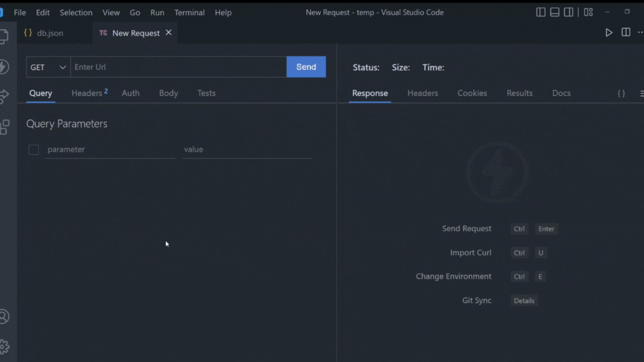
Task: Open the View menu
Action: [111, 13]
